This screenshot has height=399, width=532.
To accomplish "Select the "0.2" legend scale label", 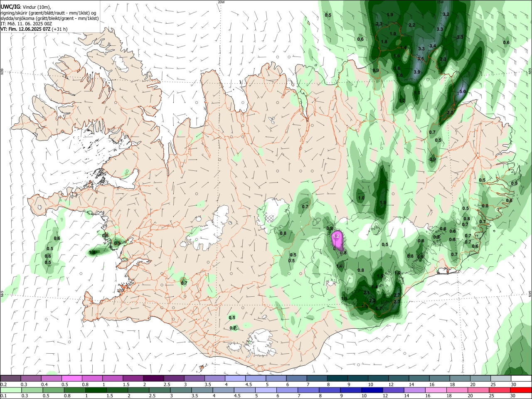I will [x=4, y=384].
